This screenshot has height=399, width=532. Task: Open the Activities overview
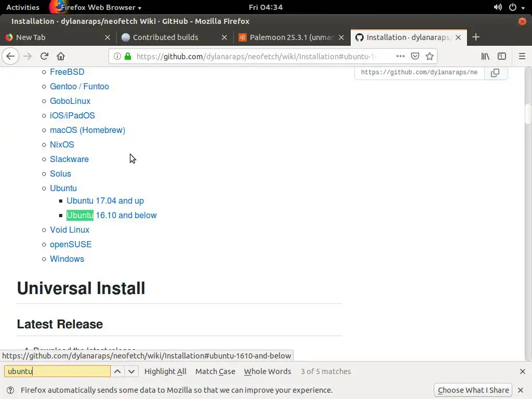click(x=23, y=7)
